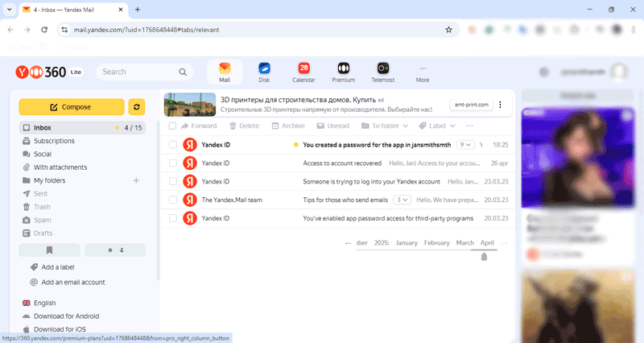
Task: Open the Premium service icon
Action: 344,72
